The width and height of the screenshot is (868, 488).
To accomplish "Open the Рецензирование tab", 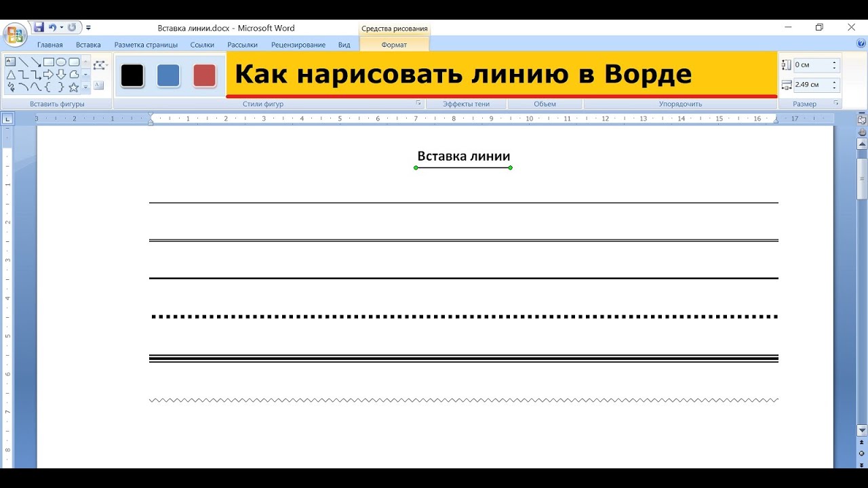I will 298,45.
